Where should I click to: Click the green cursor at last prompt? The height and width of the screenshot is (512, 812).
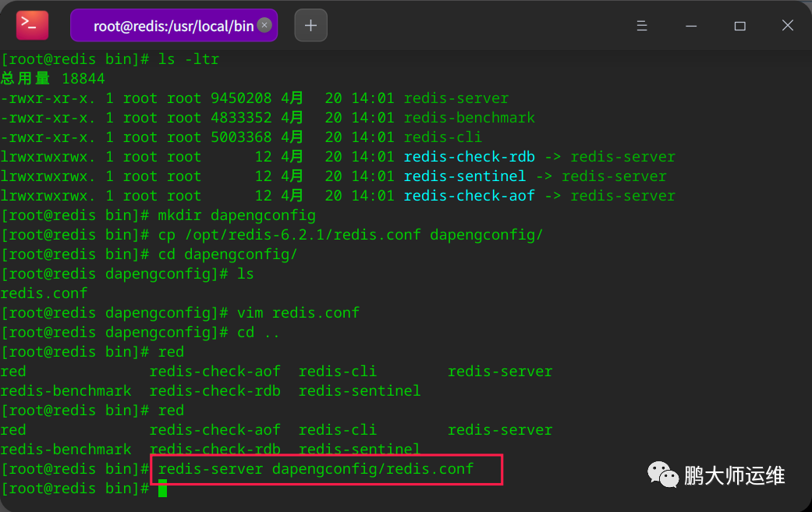coord(162,488)
